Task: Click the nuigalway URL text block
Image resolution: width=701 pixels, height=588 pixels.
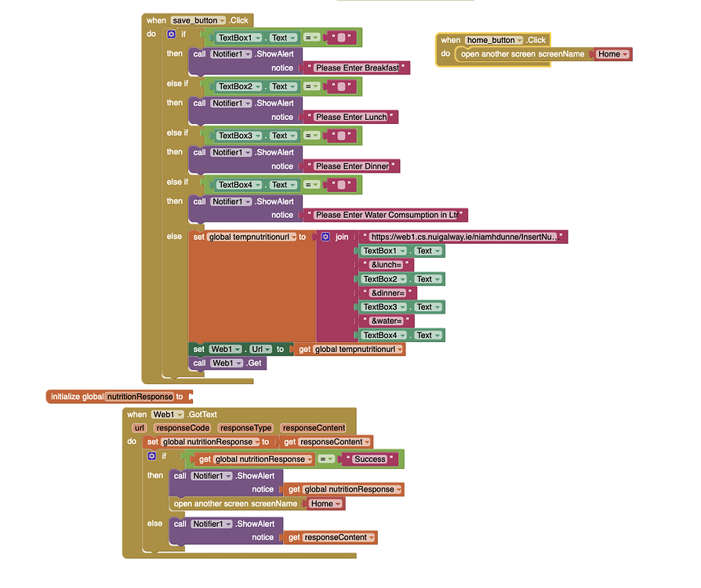Action: tap(463, 237)
